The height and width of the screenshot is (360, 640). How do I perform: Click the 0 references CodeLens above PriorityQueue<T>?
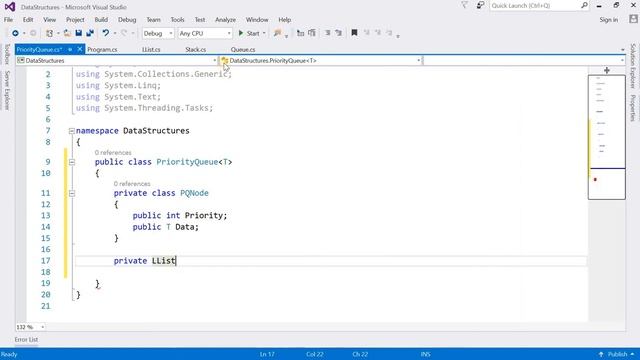point(113,153)
